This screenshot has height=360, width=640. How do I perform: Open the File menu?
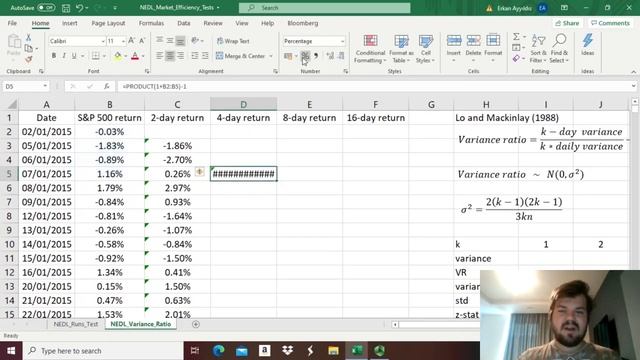12,23
